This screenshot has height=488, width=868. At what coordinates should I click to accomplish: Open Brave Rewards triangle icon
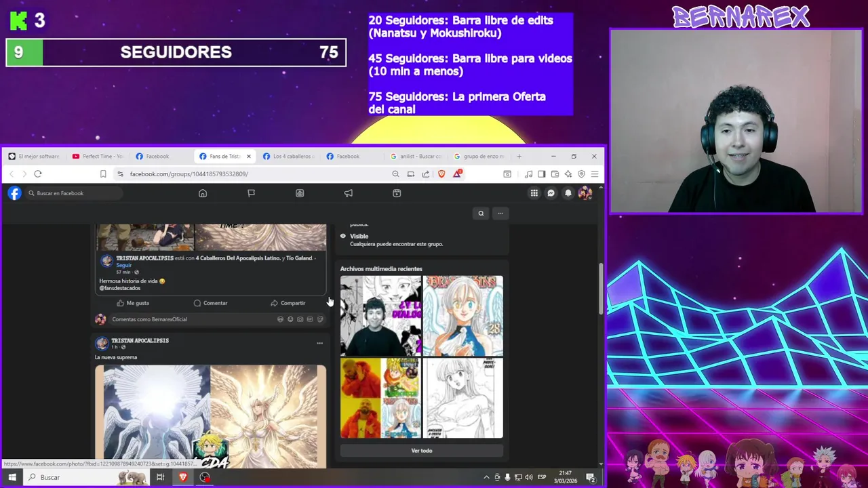tap(457, 174)
